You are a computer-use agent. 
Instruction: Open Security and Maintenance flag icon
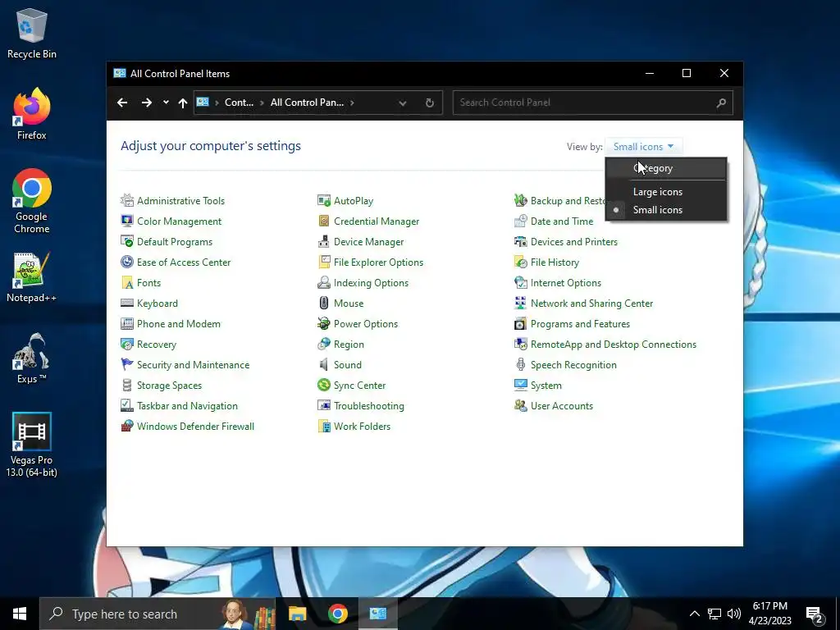click(127, 364)
